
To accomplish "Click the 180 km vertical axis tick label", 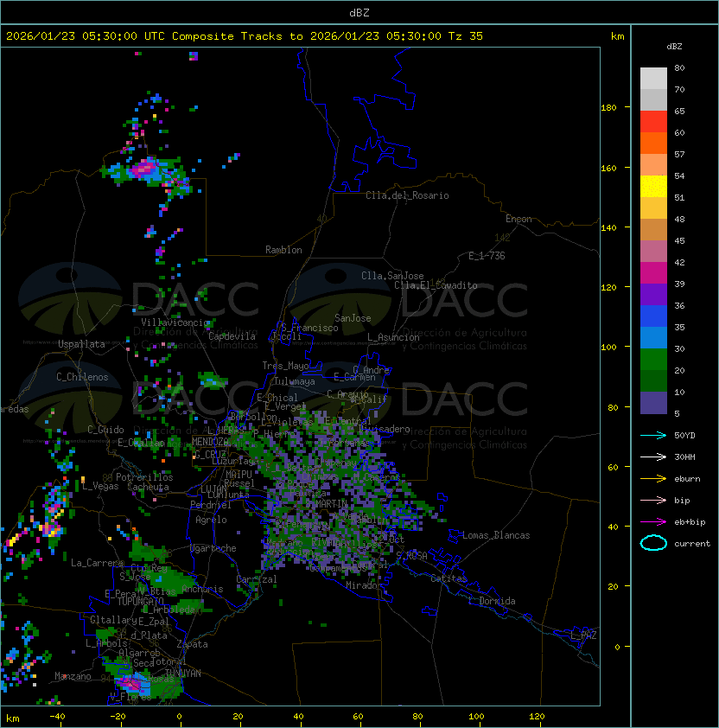I will [x=608, y=108].
